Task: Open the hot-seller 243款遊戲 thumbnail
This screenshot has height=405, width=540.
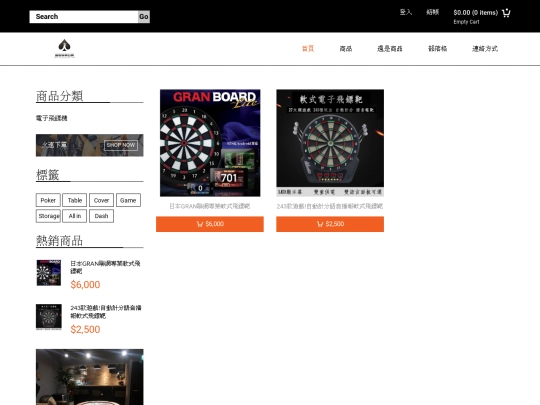Action: (x=49, y=317)
